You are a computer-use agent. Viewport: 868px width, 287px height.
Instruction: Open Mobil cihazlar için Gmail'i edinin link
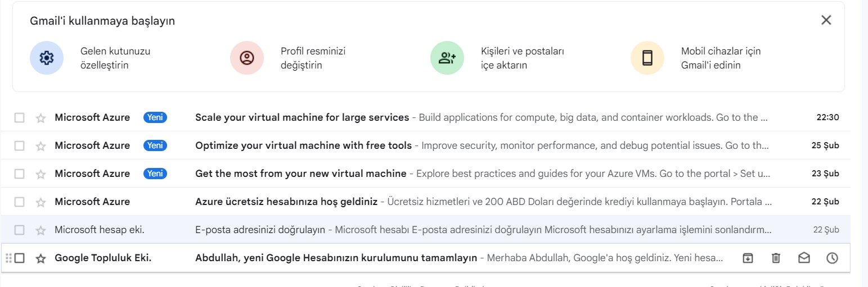point(721,58)
